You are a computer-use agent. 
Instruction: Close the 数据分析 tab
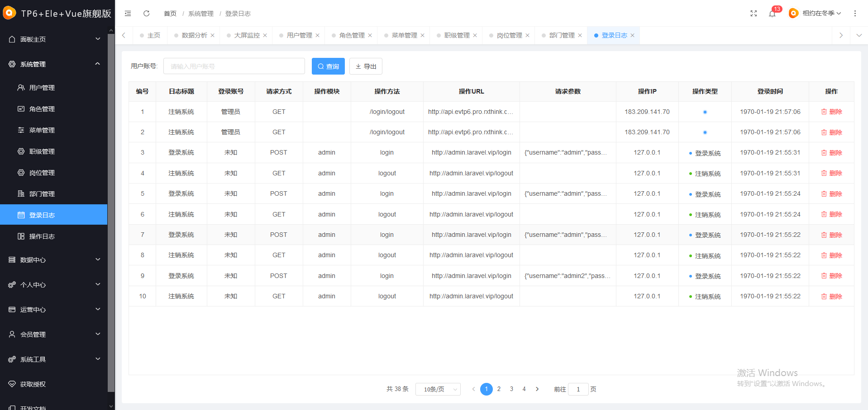pos(213,35)
